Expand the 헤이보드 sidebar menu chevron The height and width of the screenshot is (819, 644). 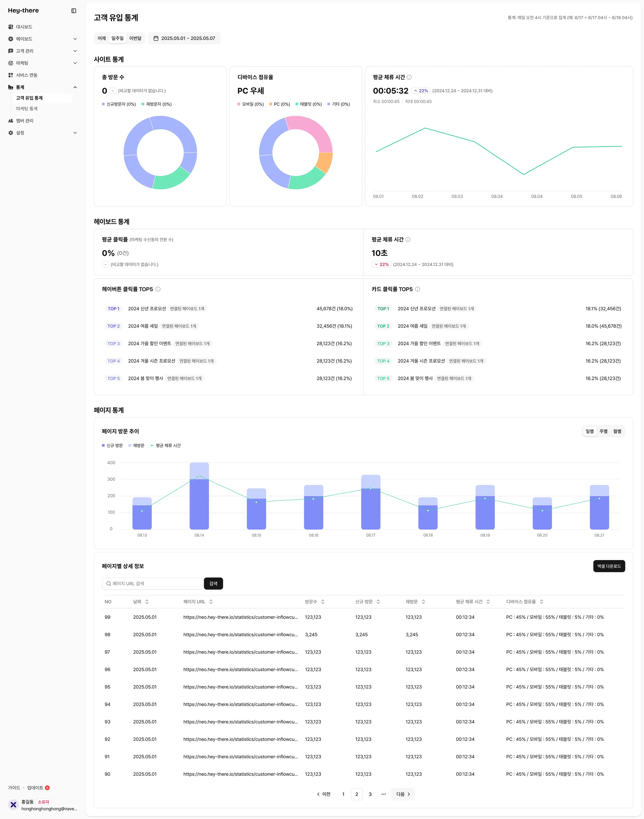pyautogui.click(x=75, y=39)
